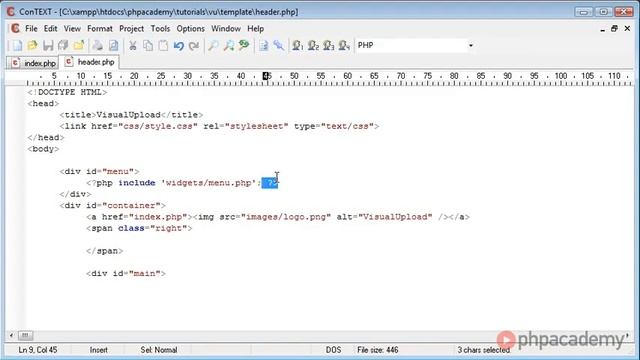Open the PHP highlighter dropdown
640x360 pixels.
coord(471,45)
